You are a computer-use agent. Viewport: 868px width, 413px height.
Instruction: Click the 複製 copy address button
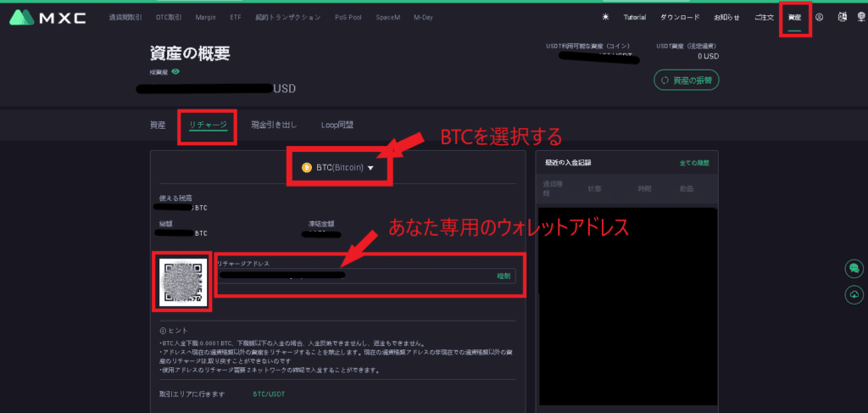504,276
